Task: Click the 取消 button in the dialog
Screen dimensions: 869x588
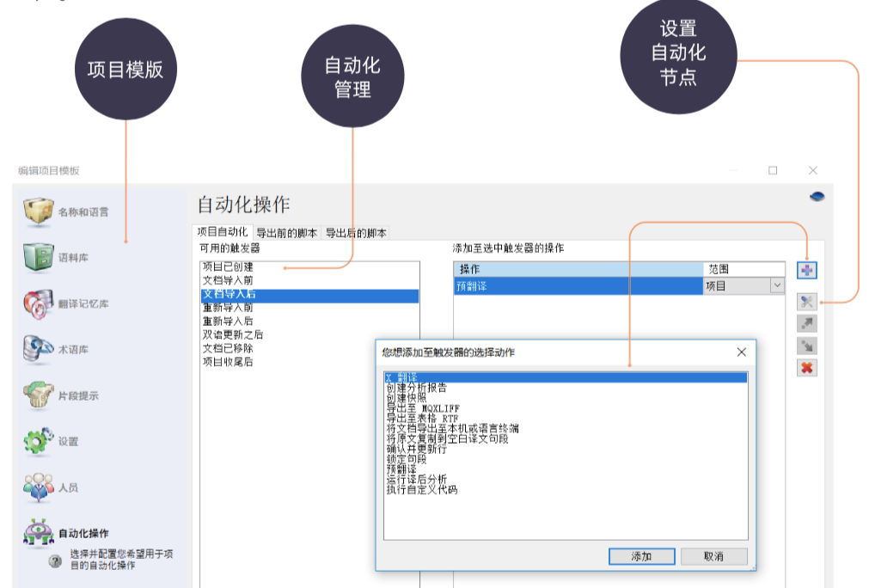Action: point(713,556)
